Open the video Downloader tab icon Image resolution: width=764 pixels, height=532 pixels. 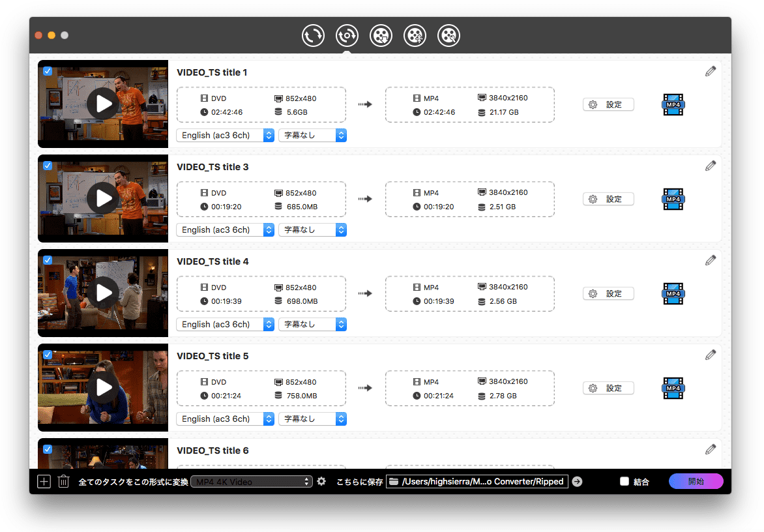point(381,35)
